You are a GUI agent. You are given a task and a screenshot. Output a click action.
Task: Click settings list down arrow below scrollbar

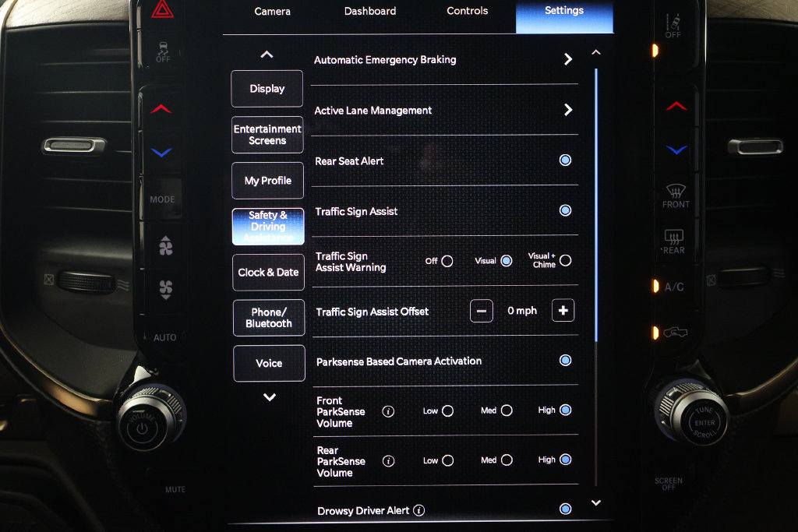(x=596, y=503)
